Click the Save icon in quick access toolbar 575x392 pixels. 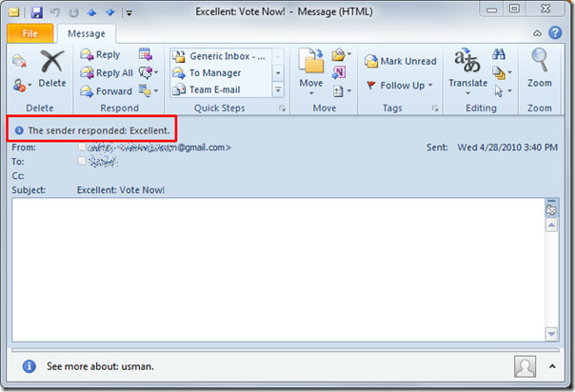37,12
